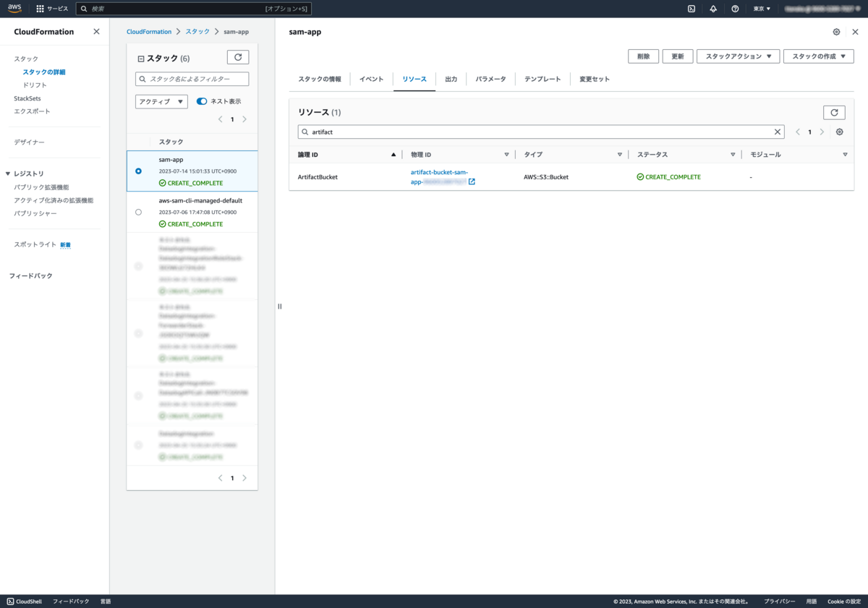The image size is (868, 608).
Task: Open the スタックアクション dropdown
Action: click(738, 56)
